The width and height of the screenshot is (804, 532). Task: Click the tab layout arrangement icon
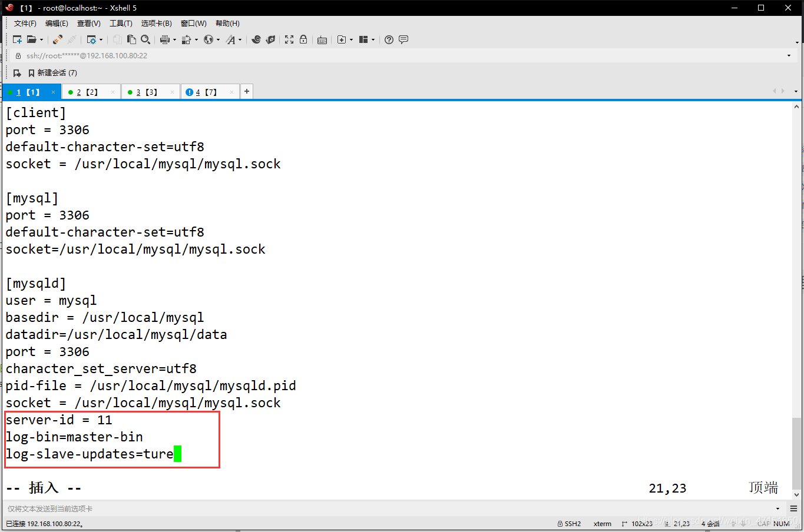[x=363, y=39]
